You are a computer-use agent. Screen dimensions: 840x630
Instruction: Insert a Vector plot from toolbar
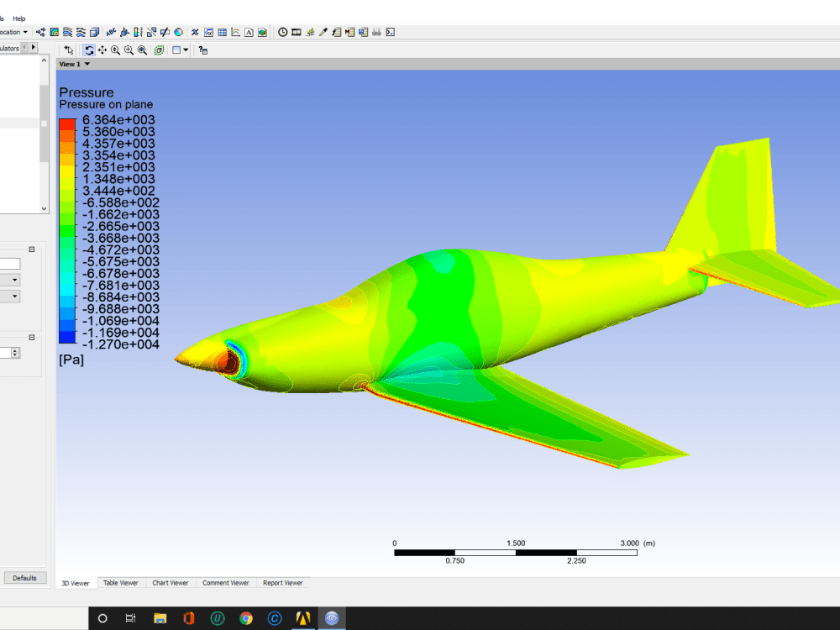coord(40,32)
